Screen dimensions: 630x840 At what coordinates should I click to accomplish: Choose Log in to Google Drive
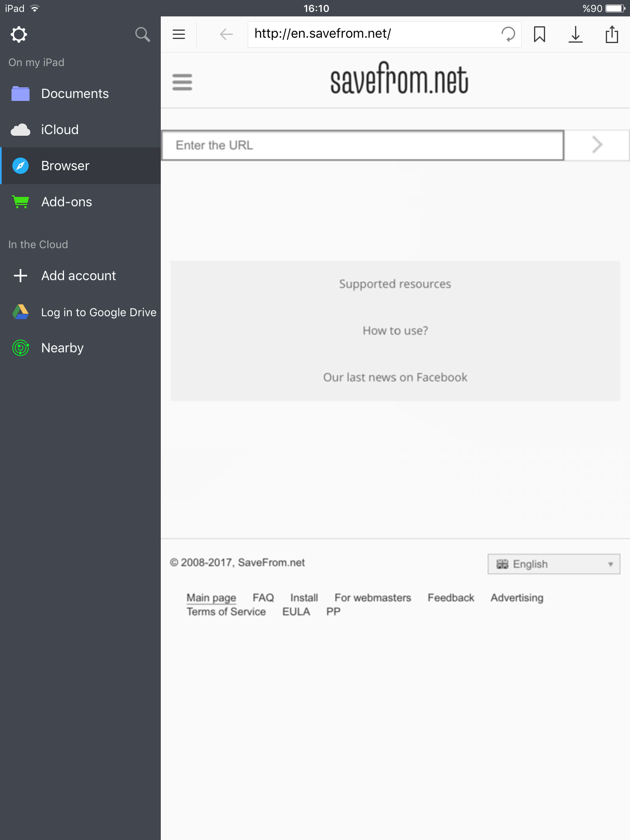point(80,312)
